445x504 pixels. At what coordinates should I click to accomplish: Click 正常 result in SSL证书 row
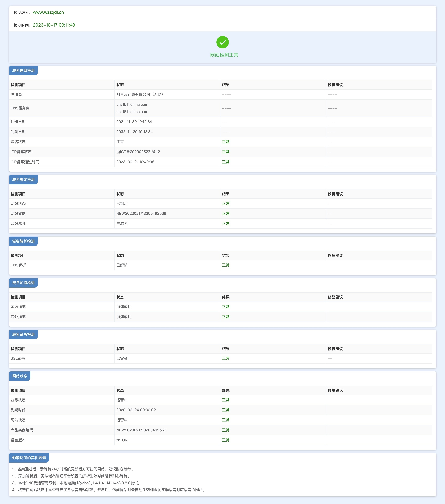226,358
